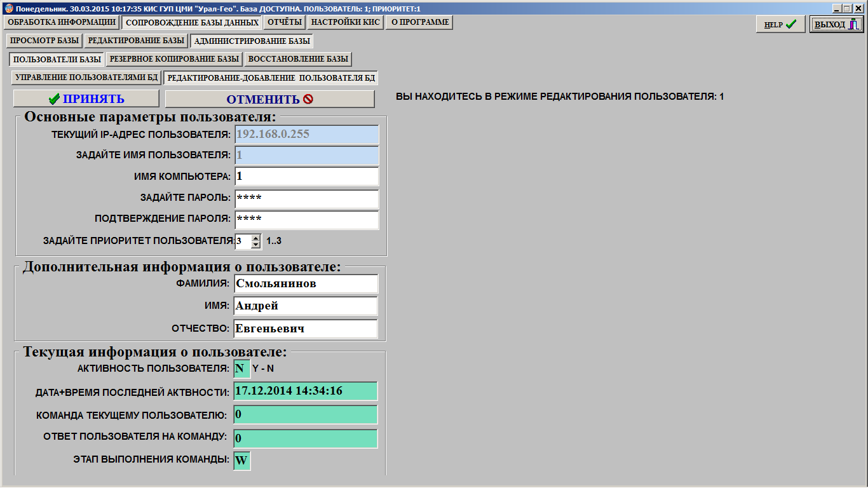Switch to СОПРОВОЖДЕНИЕ БАЗЫ ДАННЫХ tab
This screenshot has width=868, height=488.
(192, 22)
